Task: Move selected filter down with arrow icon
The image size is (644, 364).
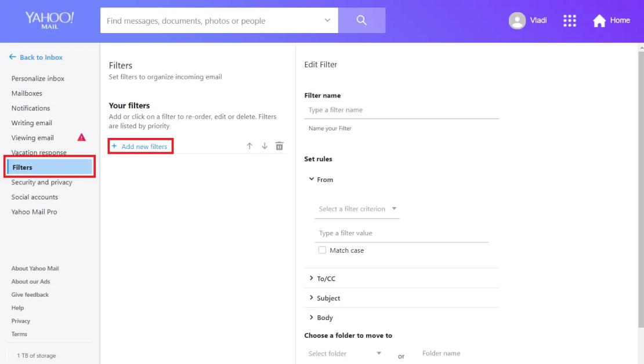Action: pos(265,146)
